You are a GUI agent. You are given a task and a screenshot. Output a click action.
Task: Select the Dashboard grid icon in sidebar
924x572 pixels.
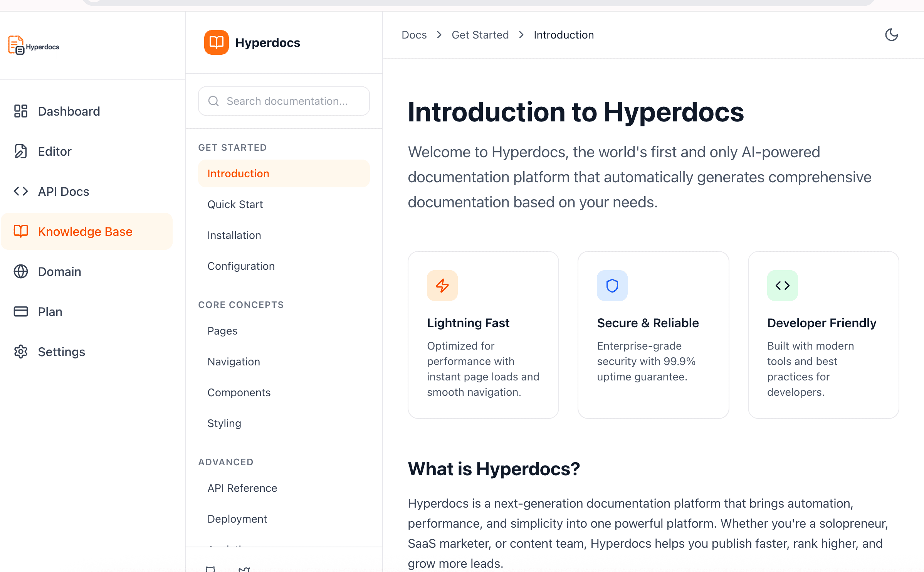(20, 111)
